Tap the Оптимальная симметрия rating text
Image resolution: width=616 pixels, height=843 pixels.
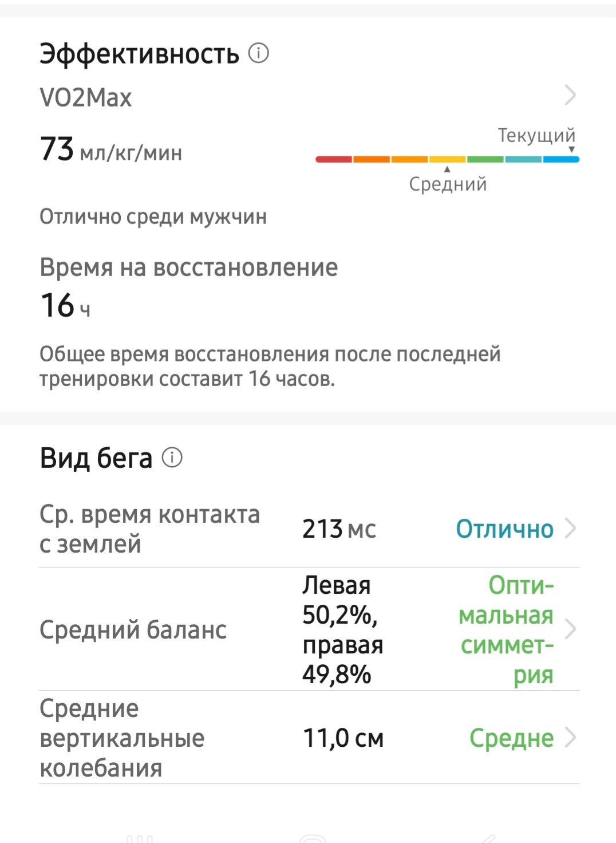click(506, 629)
